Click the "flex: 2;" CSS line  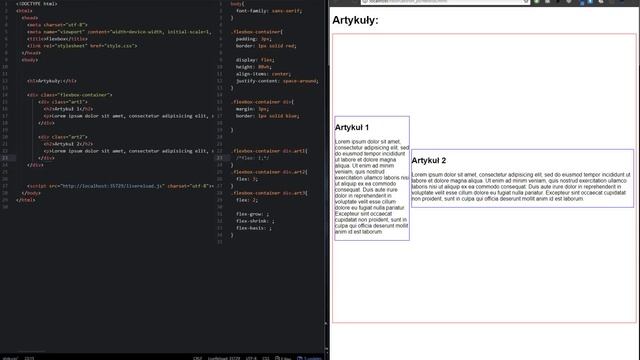click(x=247, y=200)
